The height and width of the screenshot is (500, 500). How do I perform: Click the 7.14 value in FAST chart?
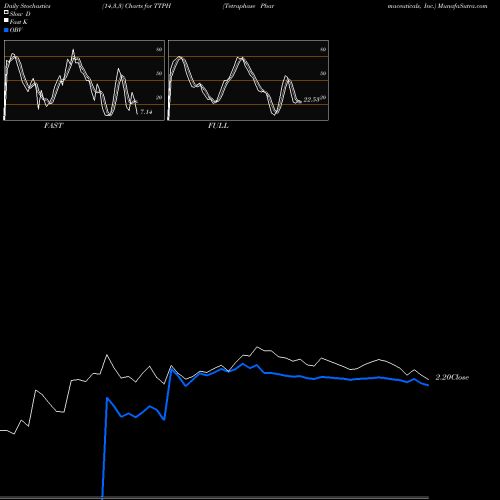146,112
